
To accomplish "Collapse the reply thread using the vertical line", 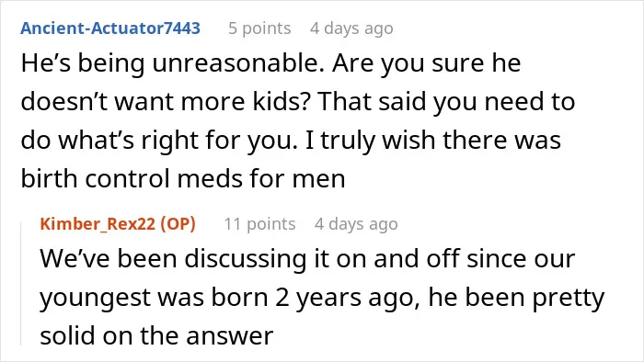I will click(21, 283).
